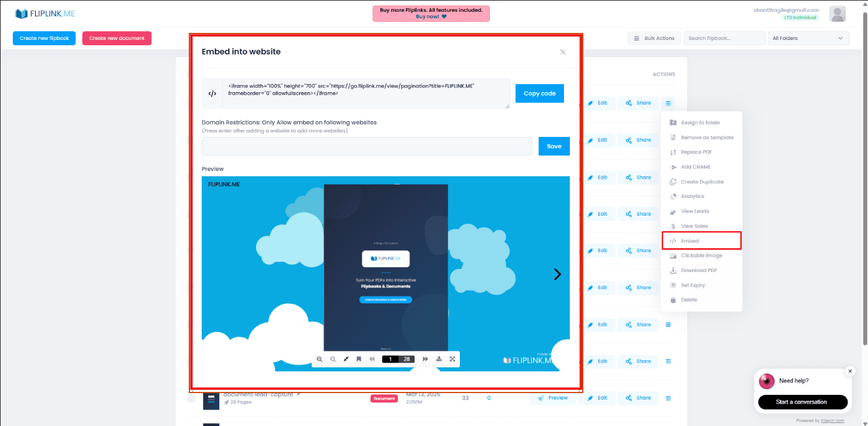Viewport: 868px width, 426px height.
Task: Edit the document lead-capture row
Action: (597, 398)
